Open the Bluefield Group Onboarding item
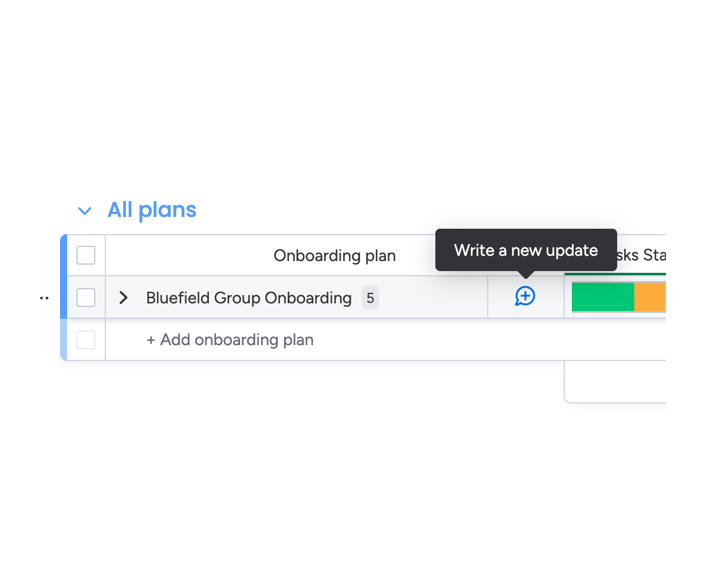706x588 pixels. [248, 298]
